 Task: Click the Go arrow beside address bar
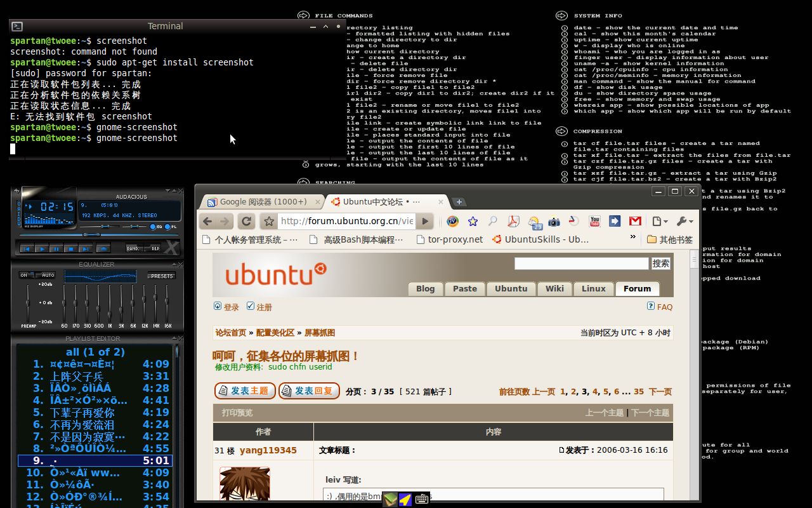425,221
